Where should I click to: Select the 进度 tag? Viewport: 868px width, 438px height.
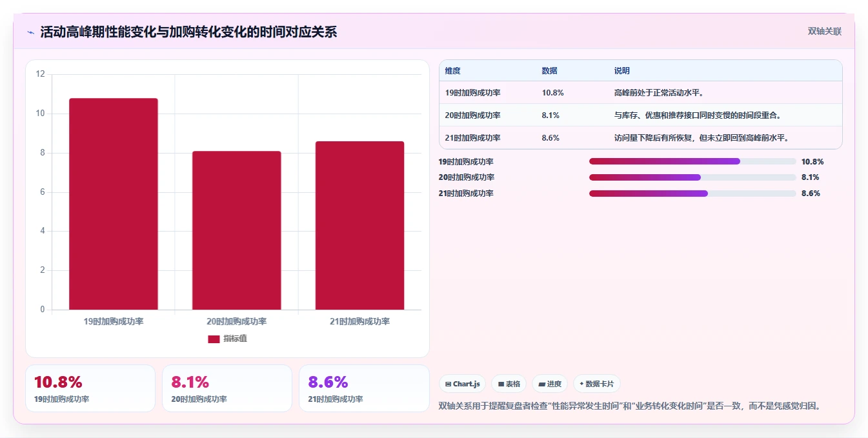click(x=550, y=384)
